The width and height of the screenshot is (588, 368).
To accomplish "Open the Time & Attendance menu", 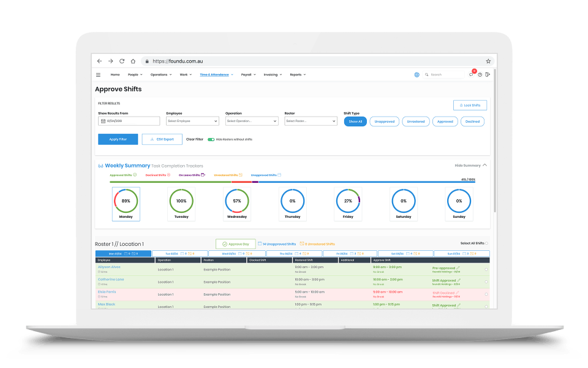I will pyautogui.click(x=216, y=75).
